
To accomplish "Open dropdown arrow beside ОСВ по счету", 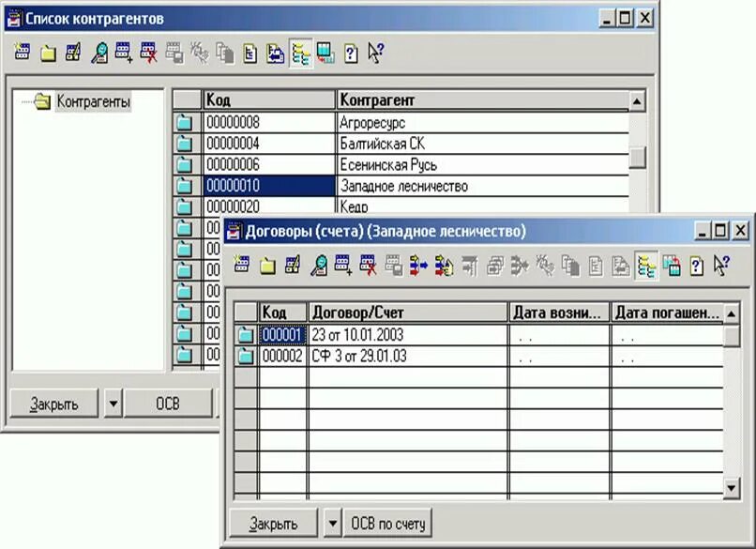I will [333, 523].
